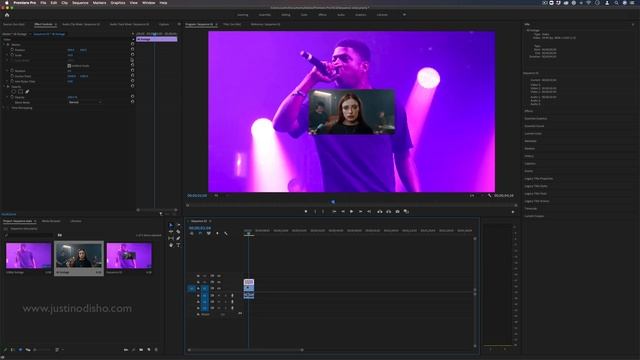
Task: Open the Markers menu in the menu bar
Action: pyautogui.click(x=99, y=2)
